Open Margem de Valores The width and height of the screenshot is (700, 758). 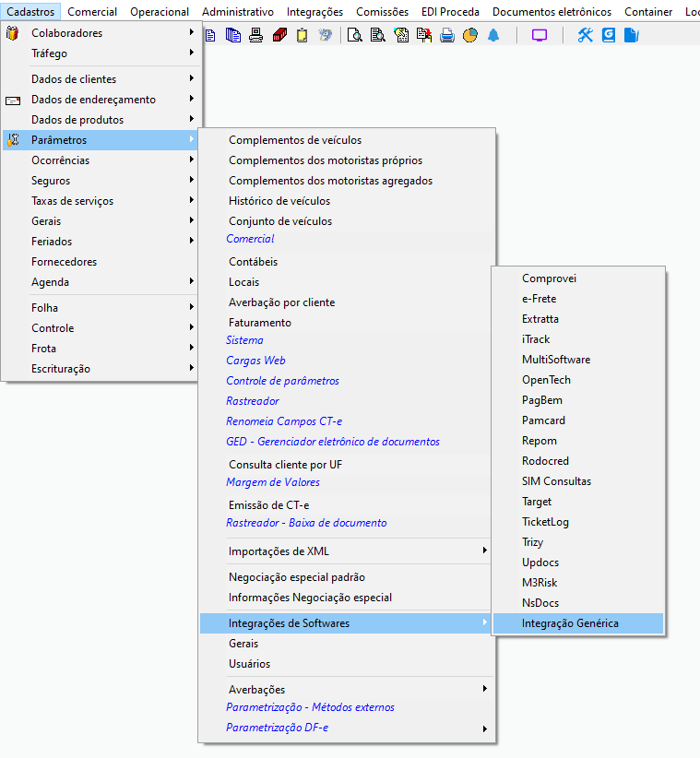pyautogui.click(x=273, y=482)
